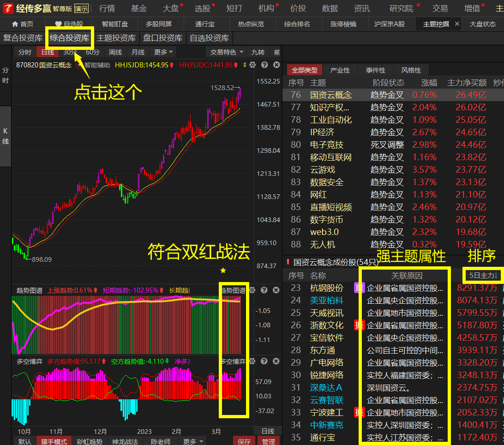Click the yellow star marker on the chart
The width and height of the screenshot is (504, 445).
(223, 271)
